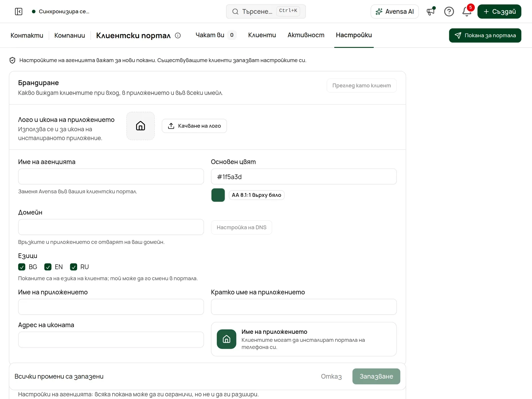Focus the Име на агенцията field
This screenshot has width=532, height=399.
[111, 177]
